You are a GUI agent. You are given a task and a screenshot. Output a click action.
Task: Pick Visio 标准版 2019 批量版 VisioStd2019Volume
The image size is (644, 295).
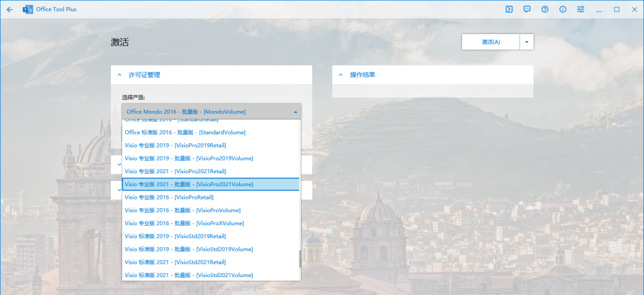[210, 249]
